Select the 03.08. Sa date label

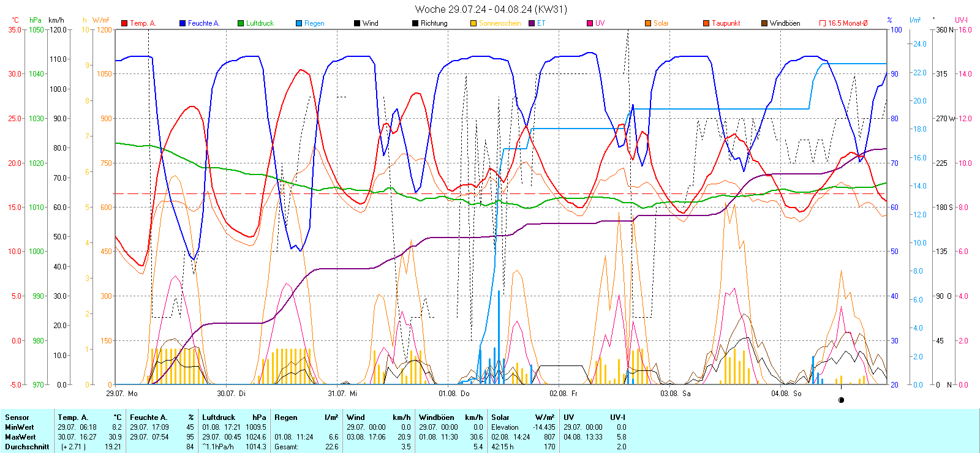click(675, 394)
